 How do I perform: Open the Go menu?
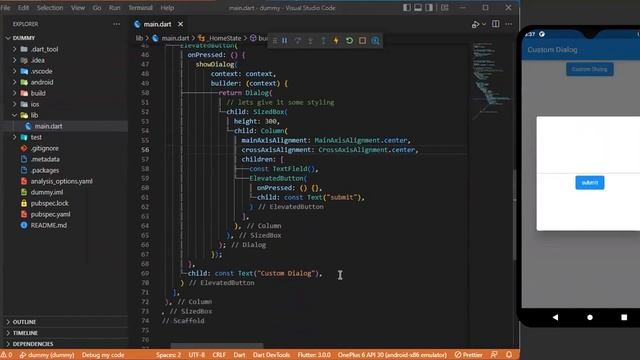pyautogui.click(x=97, y=8)
